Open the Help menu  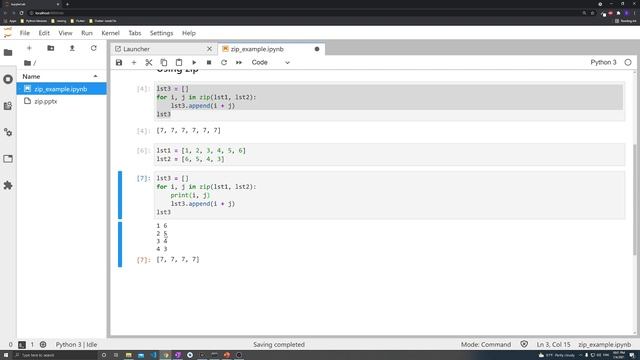click(189, 33)
